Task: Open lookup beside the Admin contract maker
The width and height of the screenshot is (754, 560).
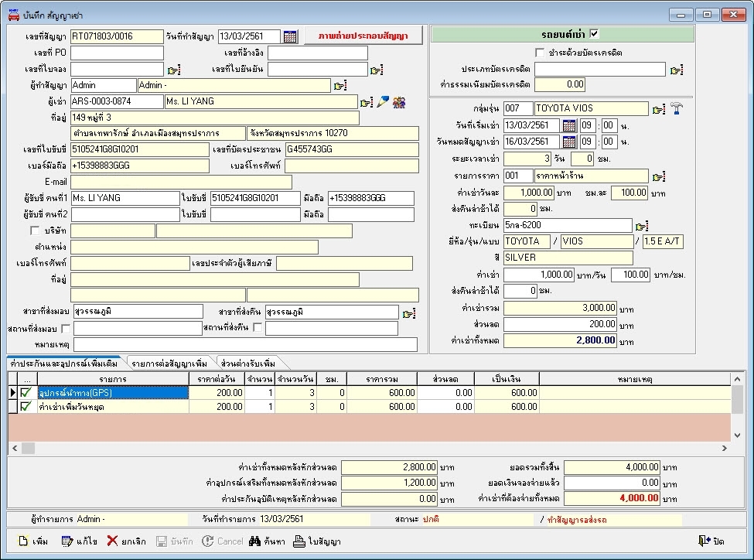Action: pyautogui.click(x=340, y=86)
